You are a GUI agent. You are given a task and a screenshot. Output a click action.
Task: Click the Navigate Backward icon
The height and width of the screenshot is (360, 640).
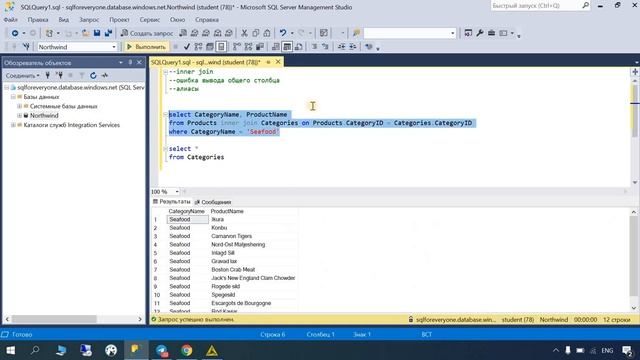[x=15, y=33]
